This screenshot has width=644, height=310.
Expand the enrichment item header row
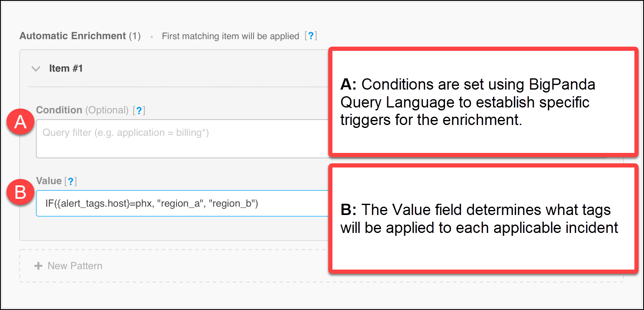coord(167,68)
